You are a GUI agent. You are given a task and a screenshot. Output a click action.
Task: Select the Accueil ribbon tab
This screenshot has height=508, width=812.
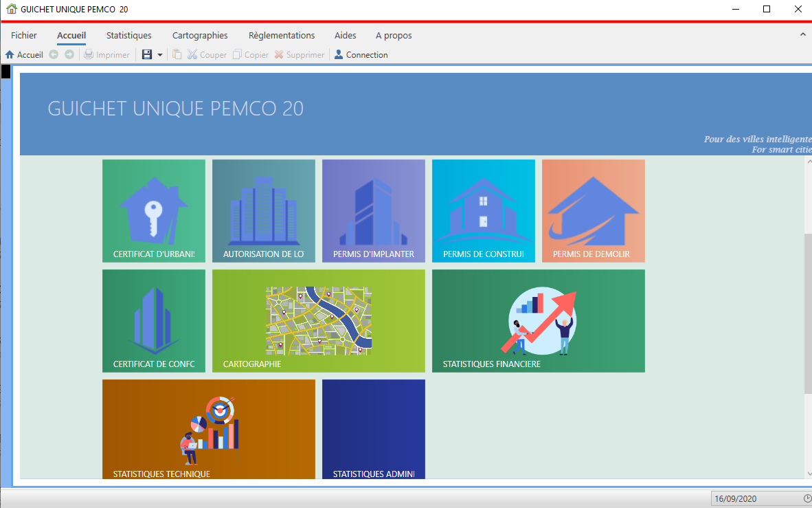click(71, 35)
